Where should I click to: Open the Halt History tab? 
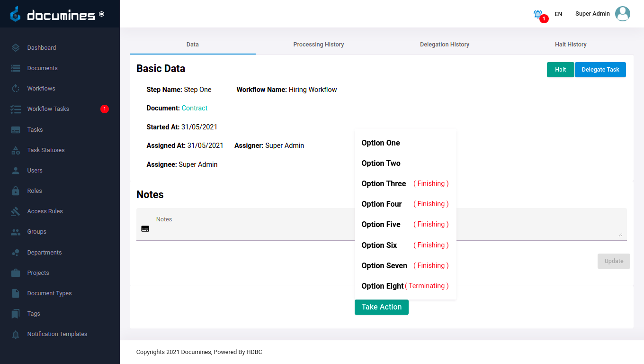pos(570,45)
